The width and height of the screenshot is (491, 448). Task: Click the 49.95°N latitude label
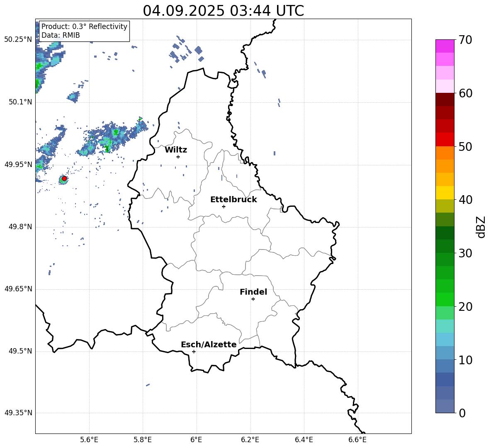tap(18, 164)
